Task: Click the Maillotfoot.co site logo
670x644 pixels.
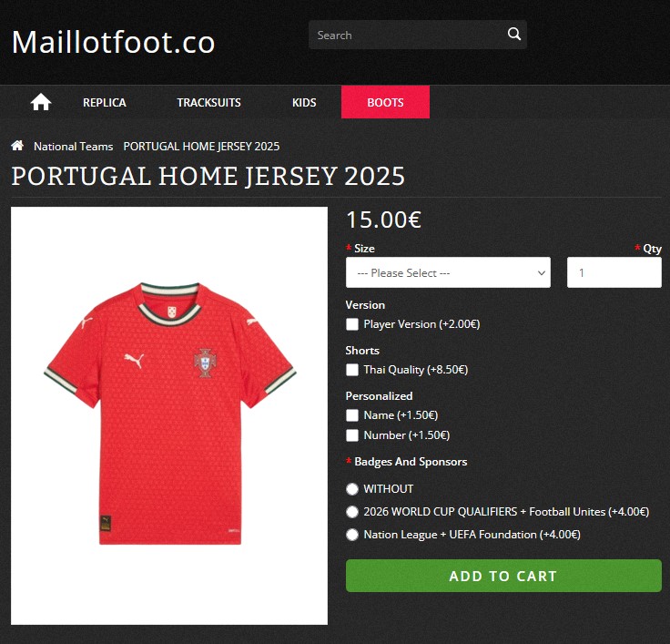Action: (113, 42)
